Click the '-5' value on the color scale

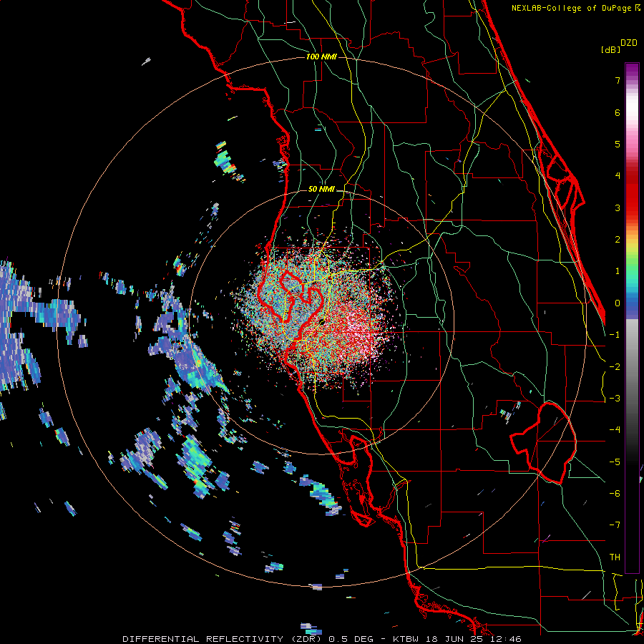point(615,462)
